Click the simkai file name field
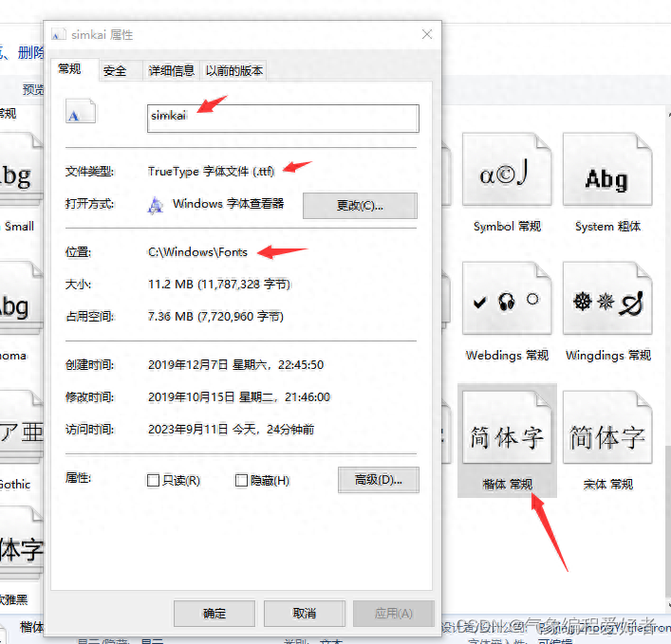Screen dimensions: 671x644 tap(283, 119)
